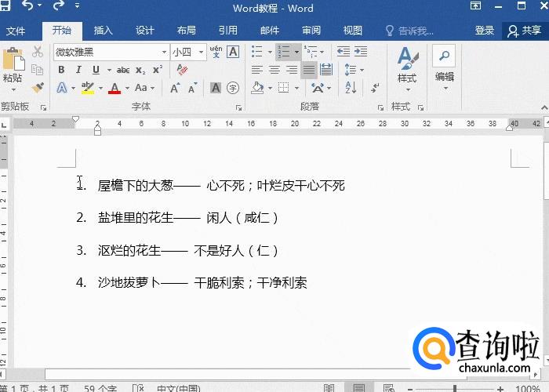Switch to the 引用 tab
549x392 pixels.
pos(228,31)
